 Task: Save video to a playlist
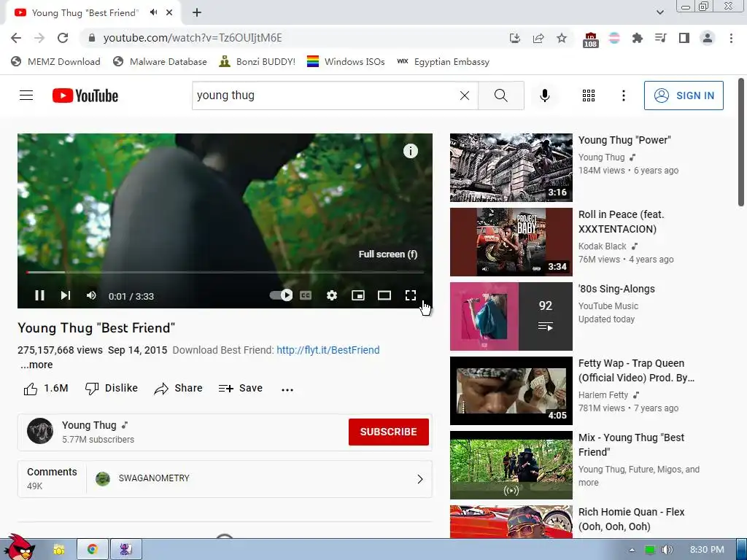(x=241, y=389)
